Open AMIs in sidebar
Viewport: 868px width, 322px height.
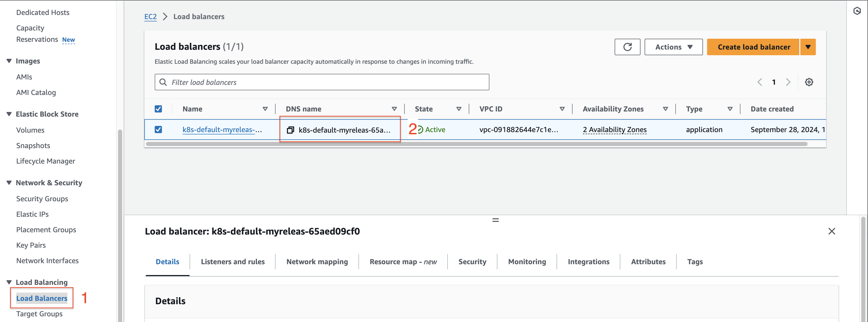point(24,77)
